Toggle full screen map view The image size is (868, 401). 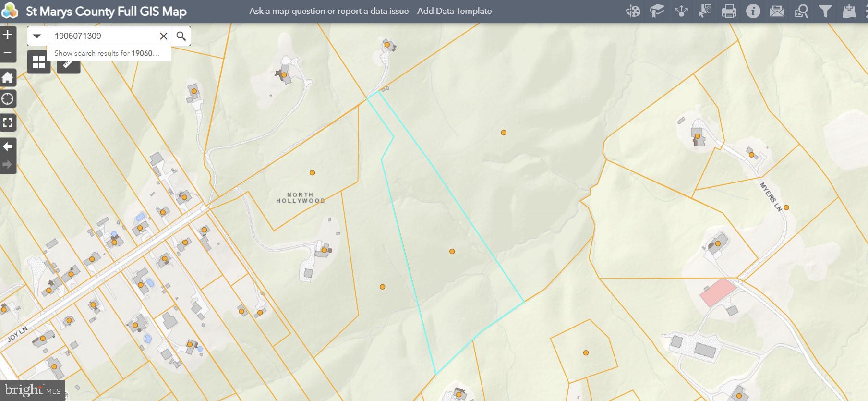coord(8,122)
